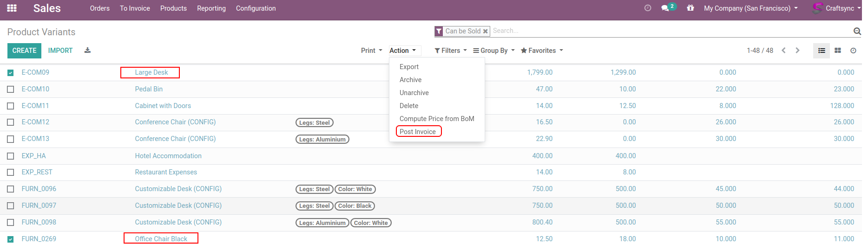Open the chat messages icon
The width and height of the screenshot is (868, 244).
click(x=665, y=8)
